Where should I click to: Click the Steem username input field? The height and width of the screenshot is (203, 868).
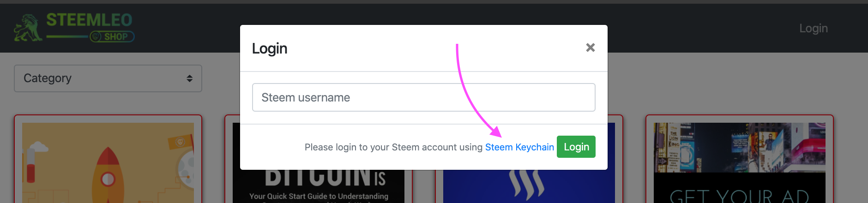coord(423,97)
